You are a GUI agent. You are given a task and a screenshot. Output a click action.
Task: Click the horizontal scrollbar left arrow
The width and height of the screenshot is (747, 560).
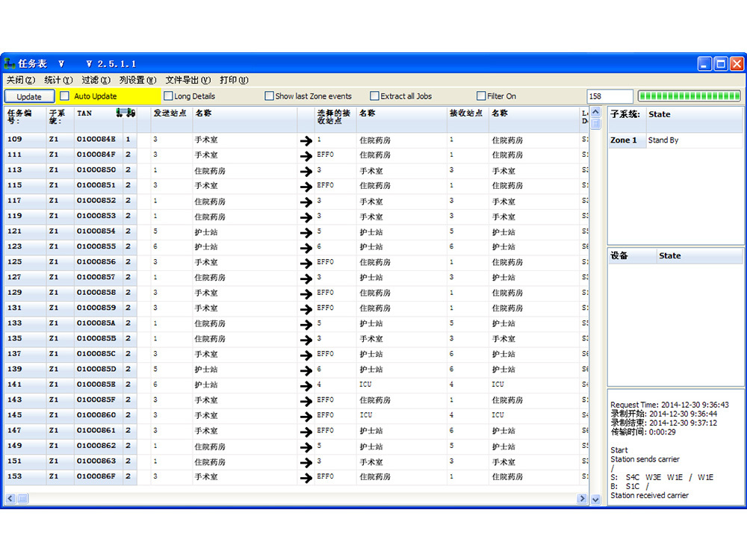10,499
